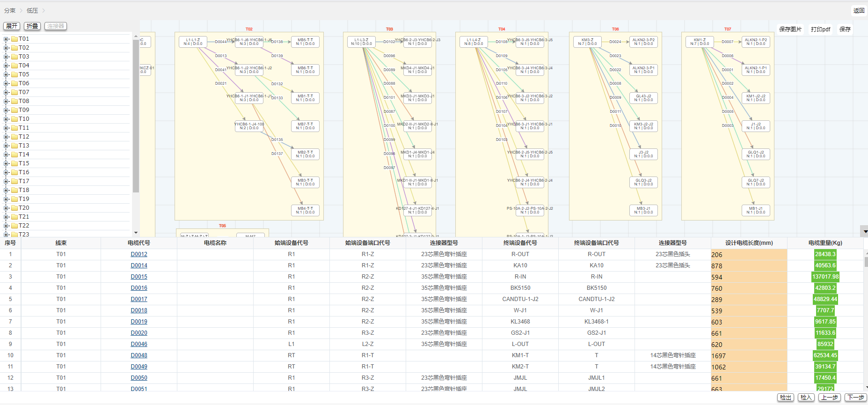Click the green weight cell 28438.3

(x=825, y=254)
